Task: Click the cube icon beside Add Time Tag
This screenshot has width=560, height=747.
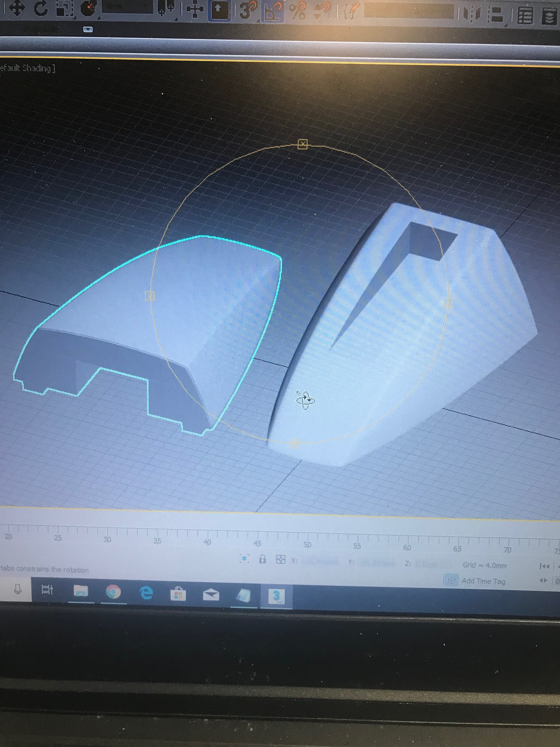Action: 452,580
